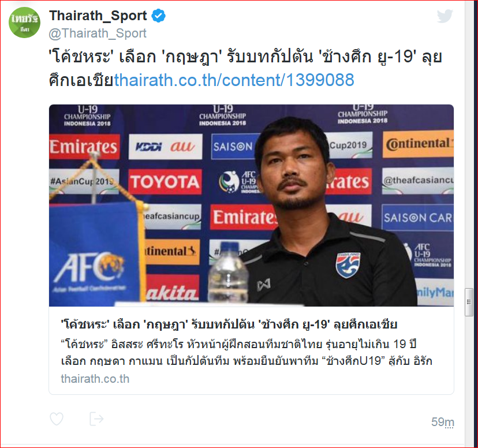Click the scrollbar track below the thumb
478x448 pixels.
pyautogui.click(x=469, y=381)
